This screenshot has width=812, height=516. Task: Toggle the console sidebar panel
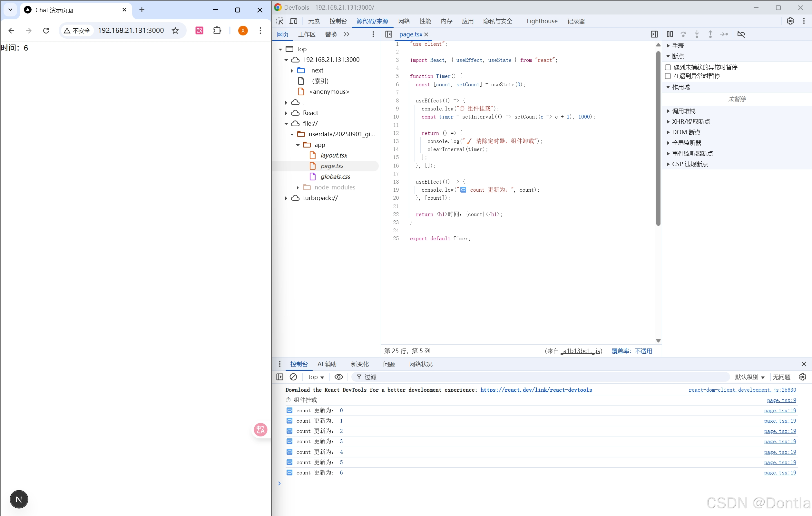279,377
